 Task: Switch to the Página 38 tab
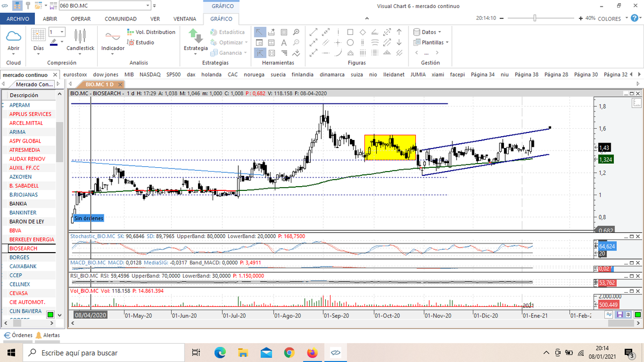526,75
